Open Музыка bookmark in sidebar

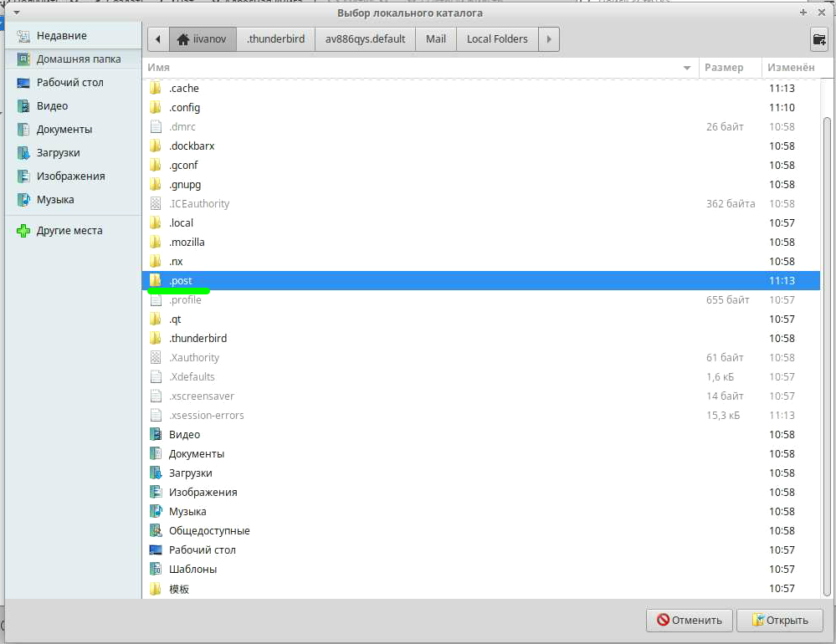[x=73, y=200]
